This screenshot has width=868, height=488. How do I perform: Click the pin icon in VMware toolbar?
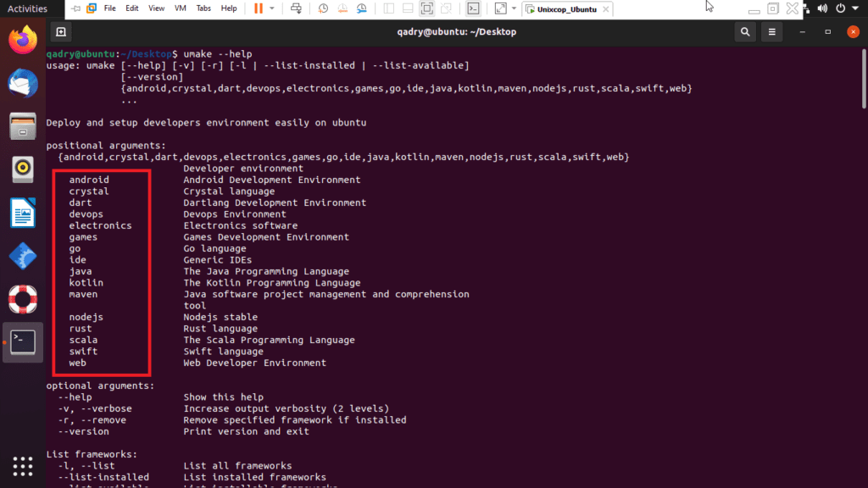[x=75, y=8]
